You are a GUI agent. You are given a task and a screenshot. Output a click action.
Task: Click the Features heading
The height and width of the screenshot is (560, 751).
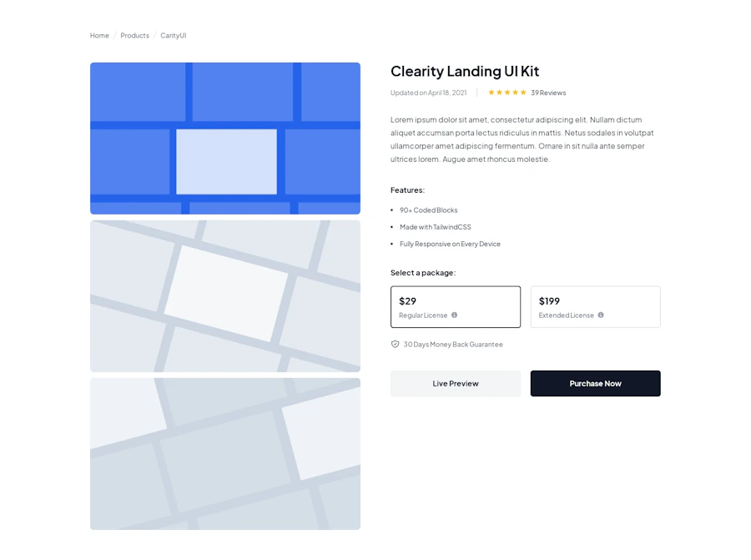coord(407,190)
